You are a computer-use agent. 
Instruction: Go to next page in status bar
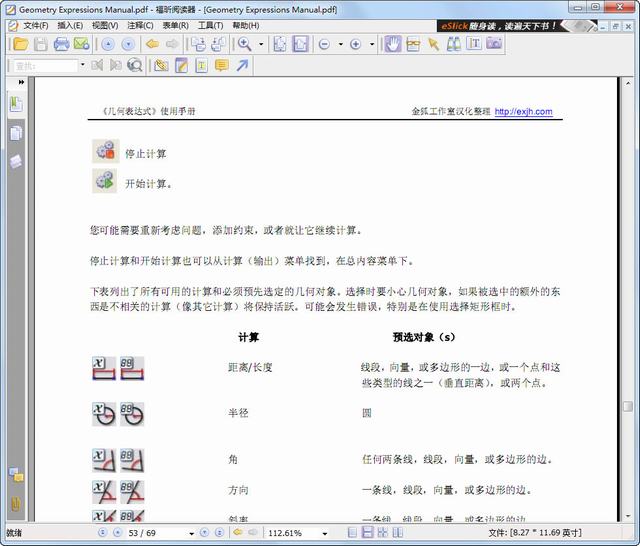tap(204, 533)
